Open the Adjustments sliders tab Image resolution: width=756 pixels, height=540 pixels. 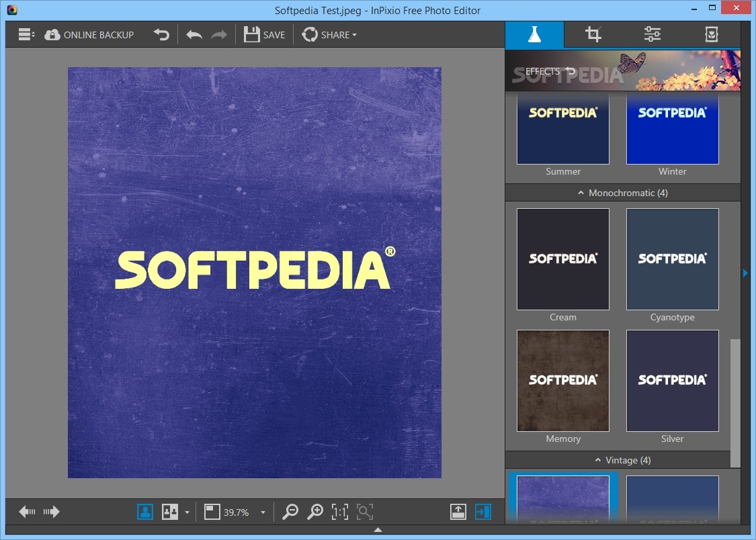click(653, 34)
